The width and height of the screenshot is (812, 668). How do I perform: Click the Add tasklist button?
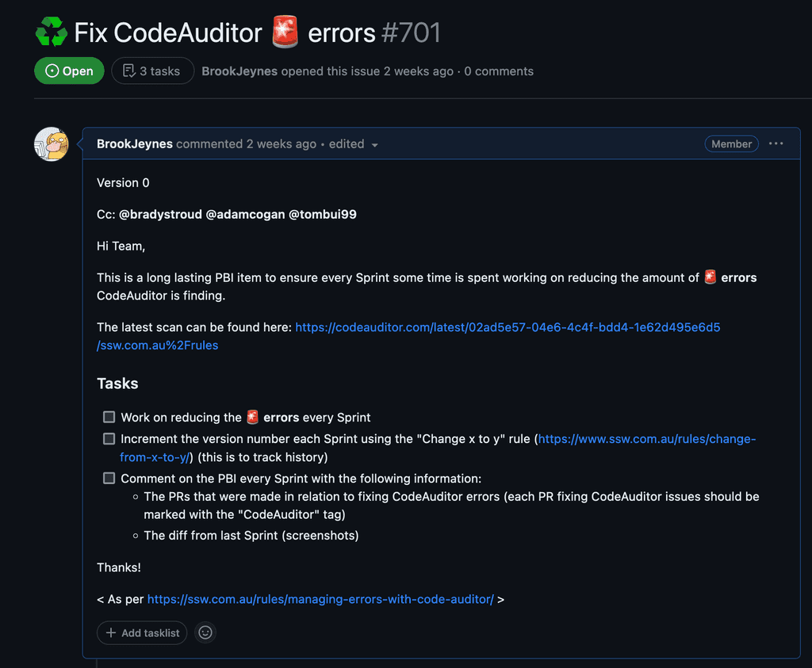tap(142, 632)
